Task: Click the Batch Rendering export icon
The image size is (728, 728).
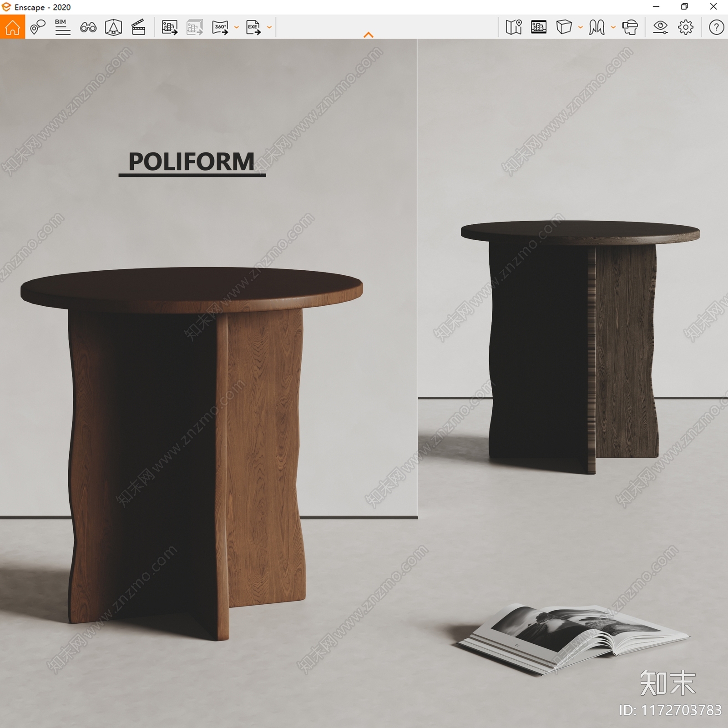Action: click(x=195, y=27)
